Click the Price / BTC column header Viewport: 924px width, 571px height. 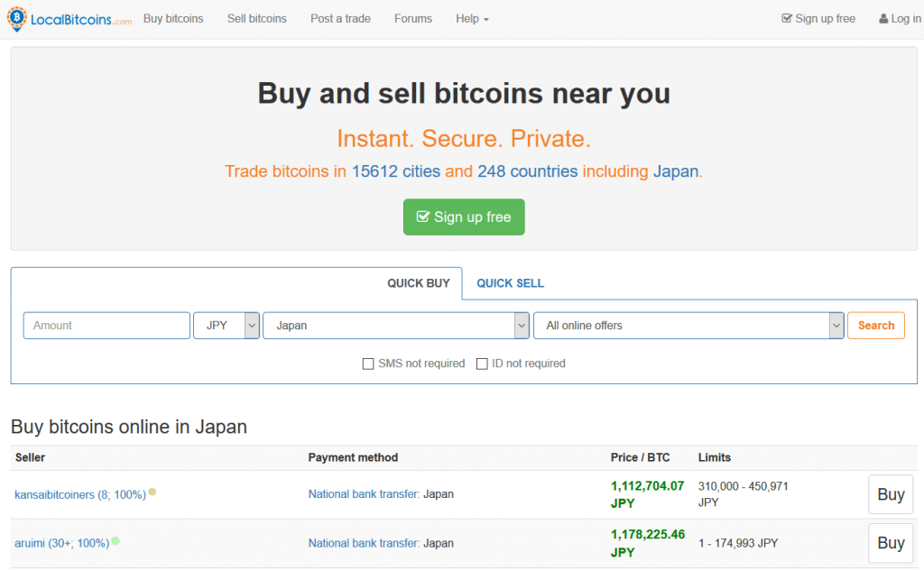point(640,457)
